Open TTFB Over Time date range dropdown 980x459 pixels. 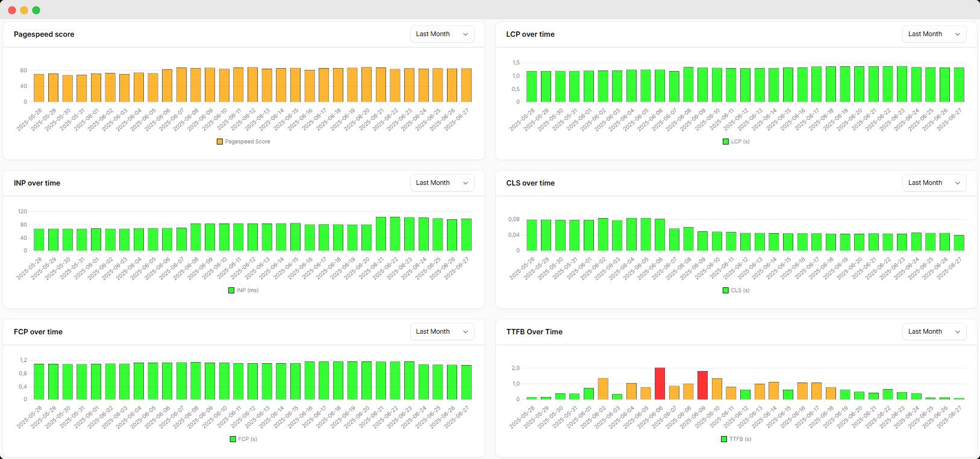(934, 332)
